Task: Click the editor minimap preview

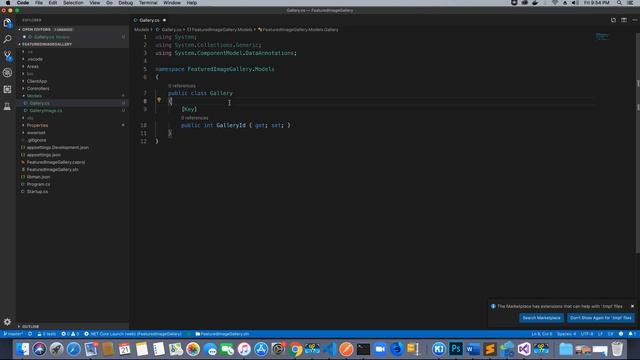Action: (x=602, y=36)
